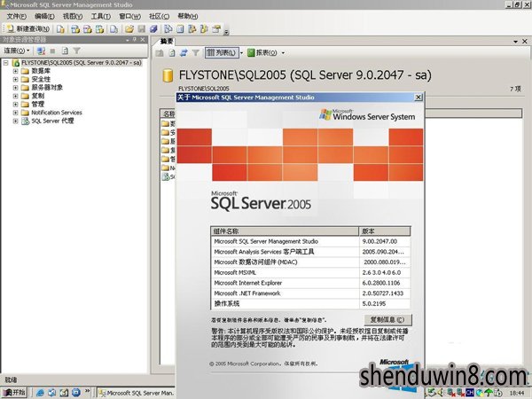Click the 组件名称 column header
The height and width of the screenshot is (399, 532).
285,231
